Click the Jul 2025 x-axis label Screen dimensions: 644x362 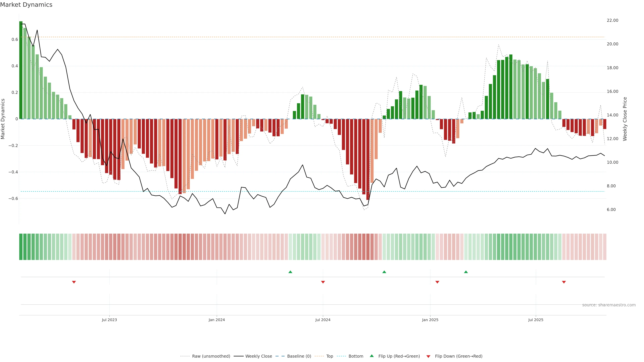coord(535,320)
